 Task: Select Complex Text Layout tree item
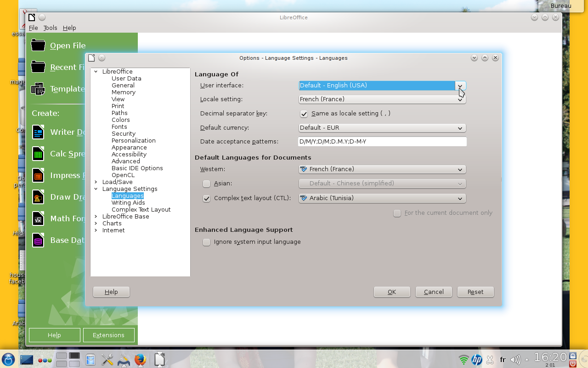(x=141, y=209)
